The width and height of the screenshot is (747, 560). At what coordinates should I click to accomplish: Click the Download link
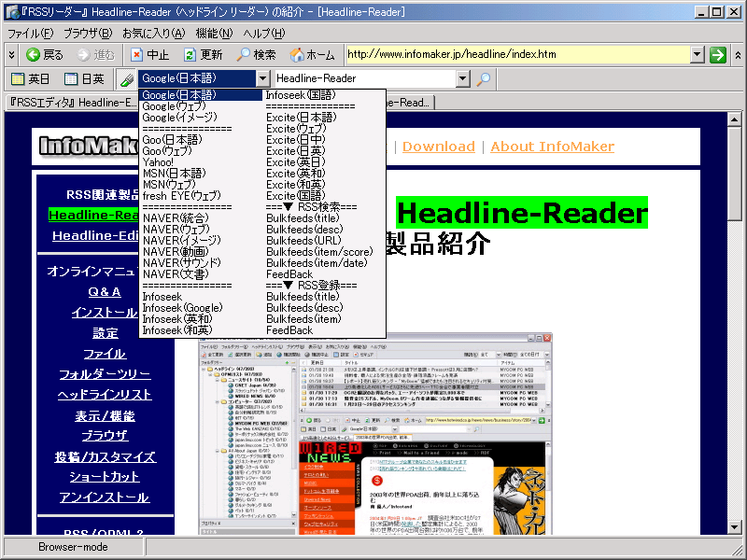pos(439,147)
